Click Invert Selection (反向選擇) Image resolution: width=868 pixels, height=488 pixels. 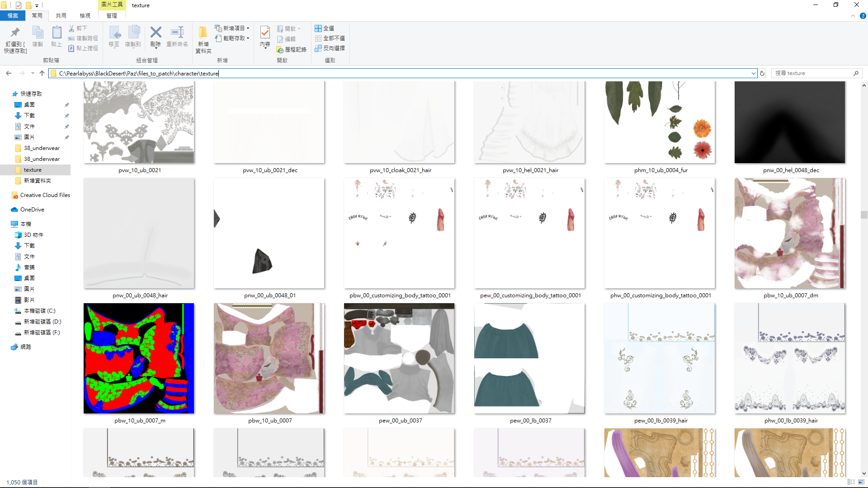(x=330, y=48)
